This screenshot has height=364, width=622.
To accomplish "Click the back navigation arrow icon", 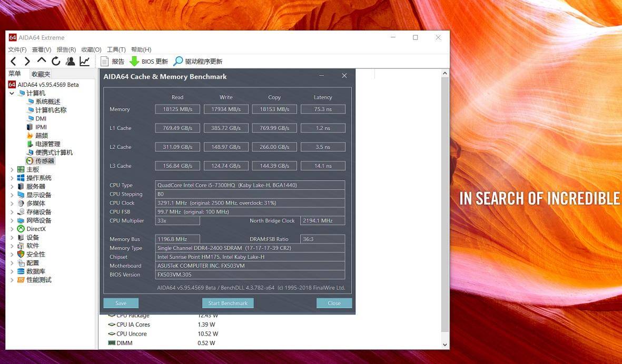I will [x=13, y=61].
